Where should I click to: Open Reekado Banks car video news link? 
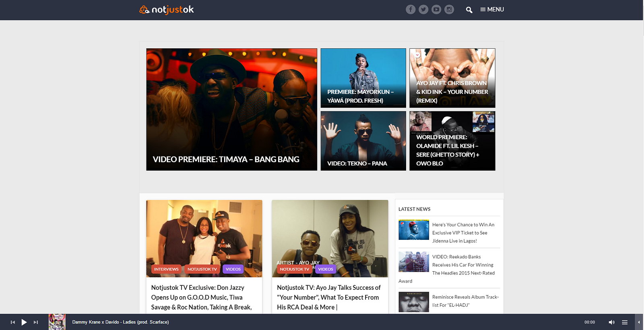463,265
